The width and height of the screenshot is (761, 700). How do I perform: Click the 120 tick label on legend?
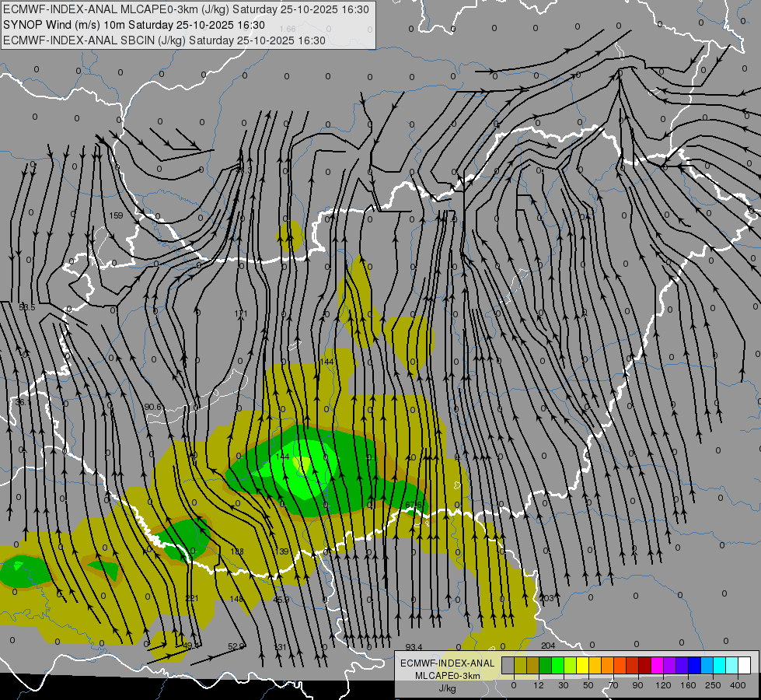[663, 685]
